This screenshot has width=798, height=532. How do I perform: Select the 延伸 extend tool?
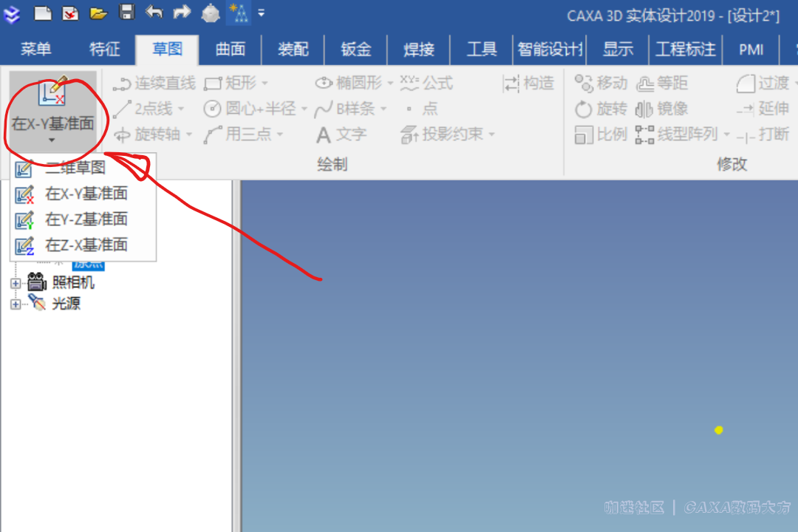[763, 109]
